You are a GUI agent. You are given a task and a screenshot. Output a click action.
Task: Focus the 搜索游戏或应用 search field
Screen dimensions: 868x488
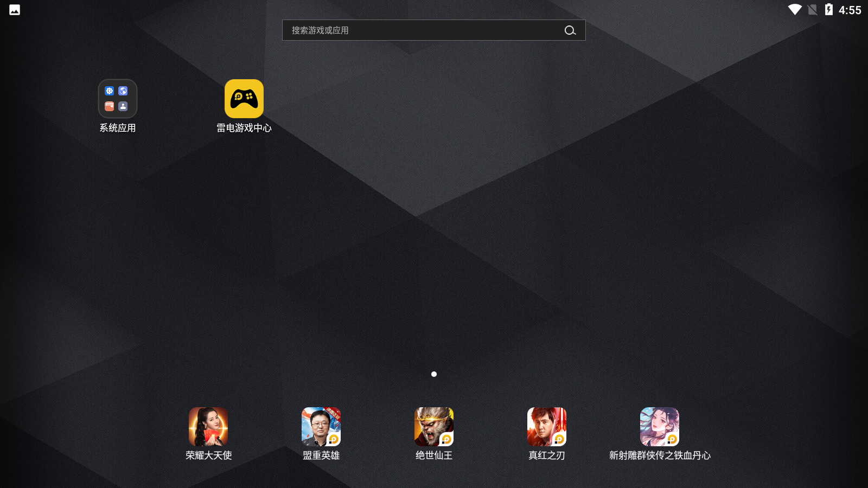click(434, 30)
